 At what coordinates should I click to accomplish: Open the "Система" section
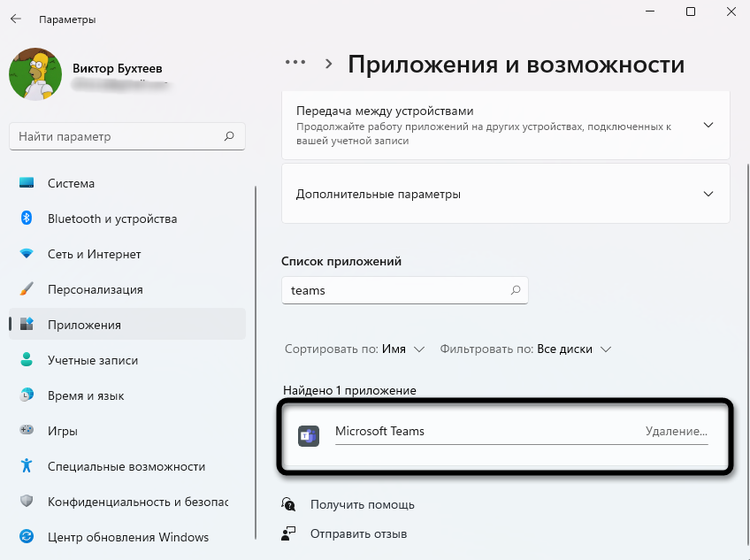pos(127,183)
